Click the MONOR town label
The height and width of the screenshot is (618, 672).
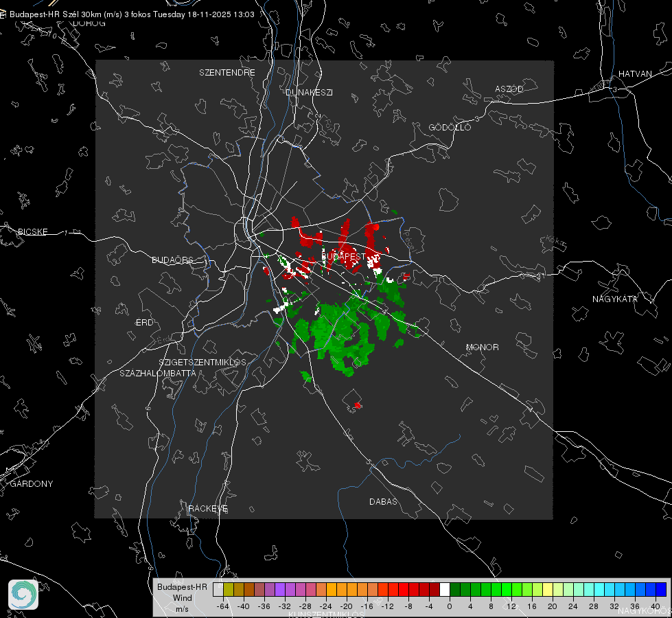point(482,347)
